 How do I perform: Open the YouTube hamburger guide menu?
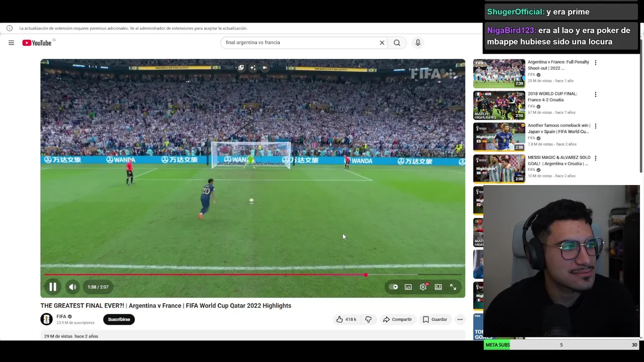11,43
